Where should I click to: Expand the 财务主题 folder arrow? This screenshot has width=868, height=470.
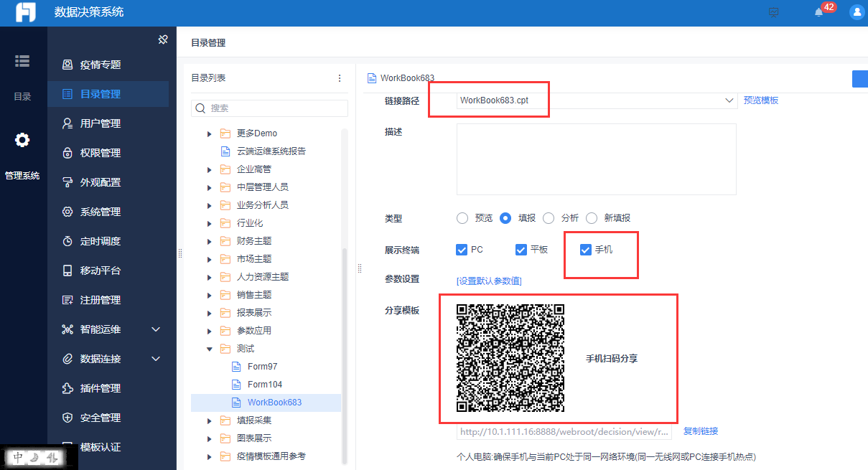tap(209, 241)
